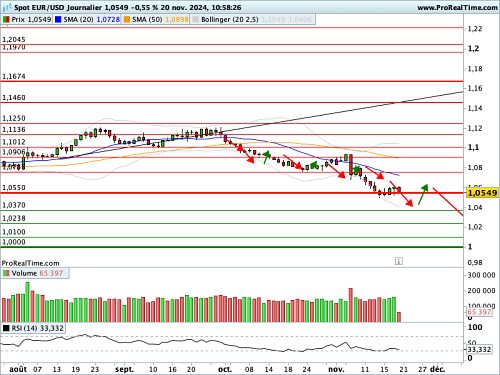Click the Spot EUR/USD Journalier title text
Viewport: 500px width, 375px height.
[x=58, y=7]
